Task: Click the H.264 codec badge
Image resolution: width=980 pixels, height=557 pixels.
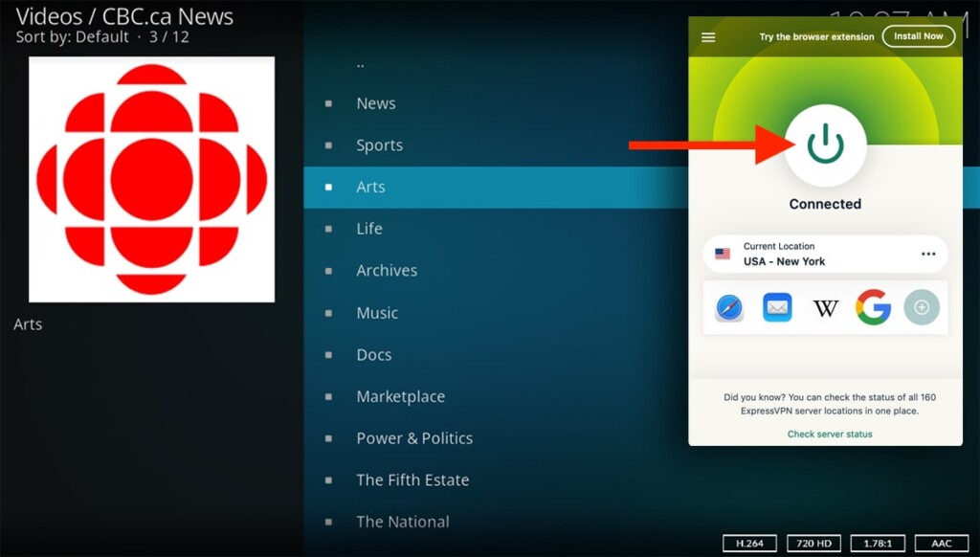Action: (x=749, y=544)
